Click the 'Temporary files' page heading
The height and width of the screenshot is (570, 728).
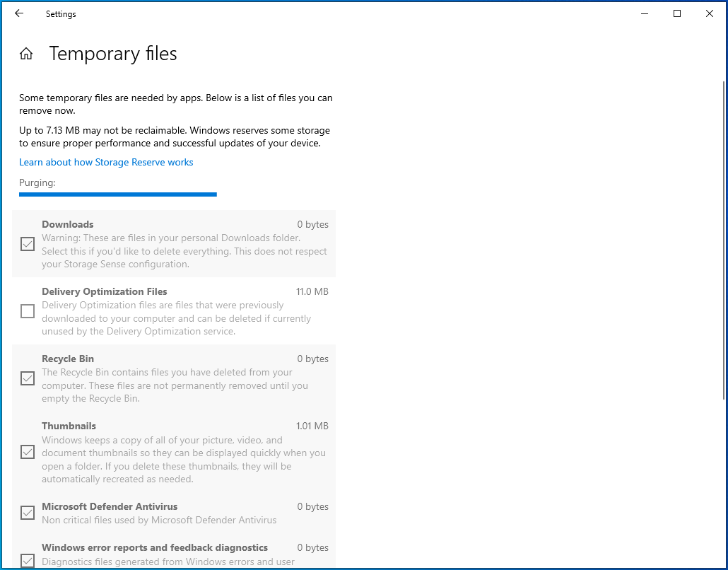pyautogui.click(x=113, y=54)
